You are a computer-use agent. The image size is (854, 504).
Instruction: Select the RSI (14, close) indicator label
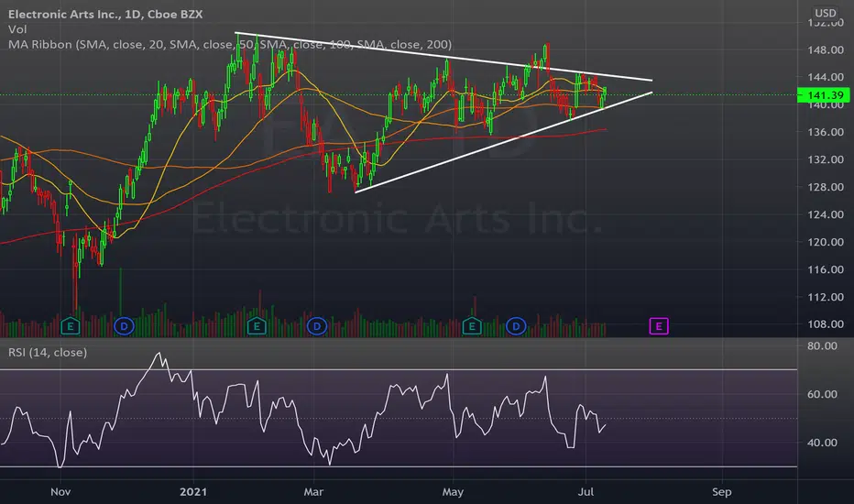48,353
